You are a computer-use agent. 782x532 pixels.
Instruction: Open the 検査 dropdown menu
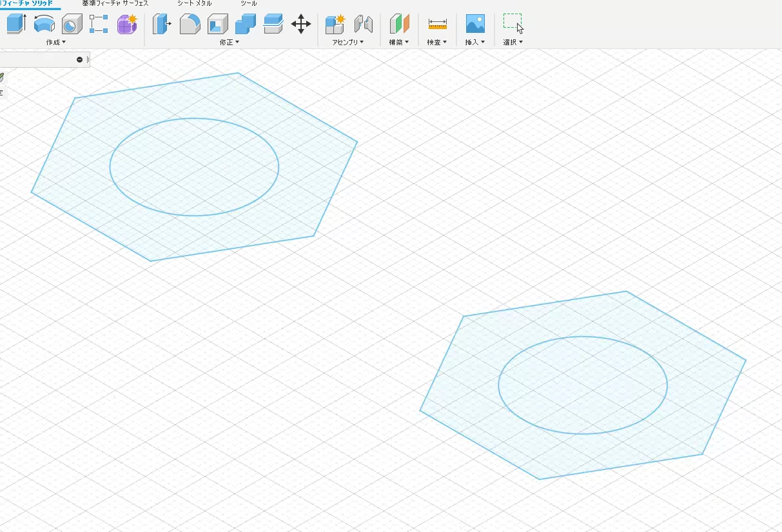pyautogui.click(x=437, y=42)
